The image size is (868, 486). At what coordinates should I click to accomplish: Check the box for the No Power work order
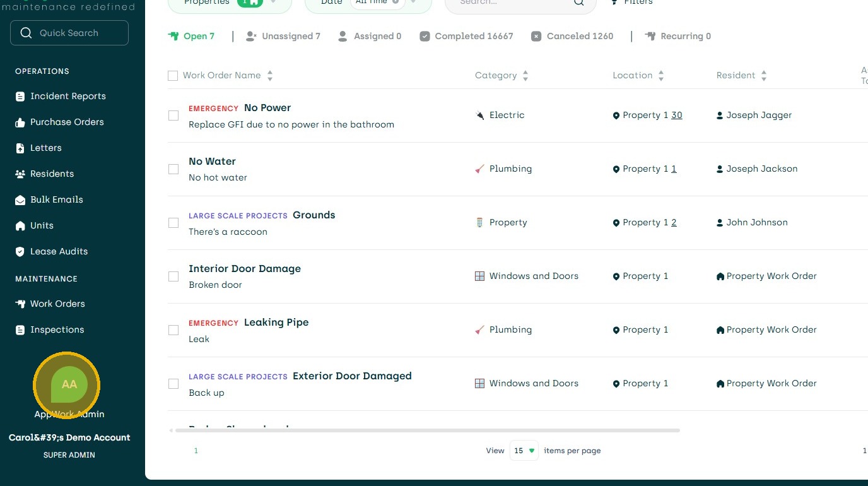click(x=173, y=116)
